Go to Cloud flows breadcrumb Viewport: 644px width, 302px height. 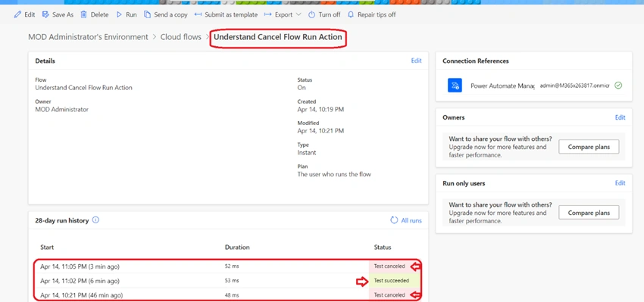point(181,37)
